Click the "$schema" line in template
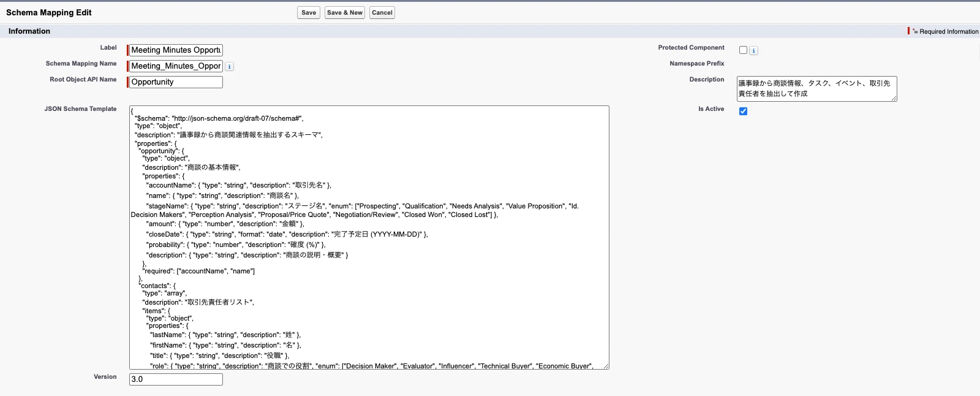This screenshot has height=396, width=980. (x=219, y=118)
